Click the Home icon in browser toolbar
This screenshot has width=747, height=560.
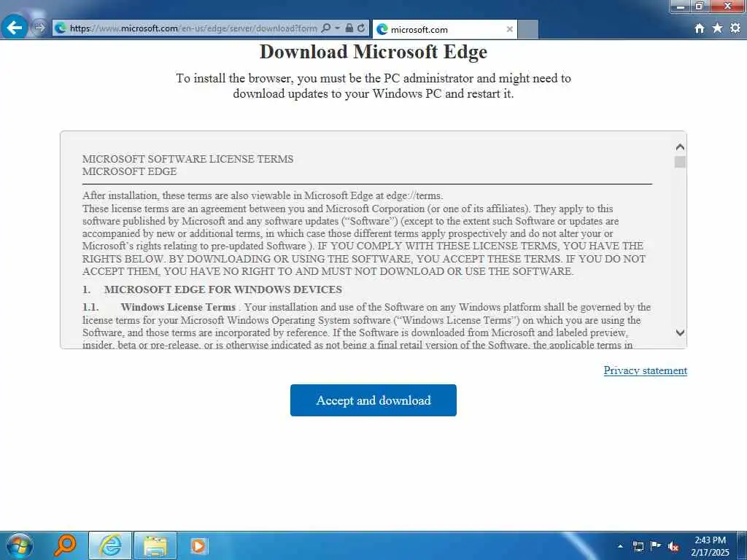tap(700, 28)
